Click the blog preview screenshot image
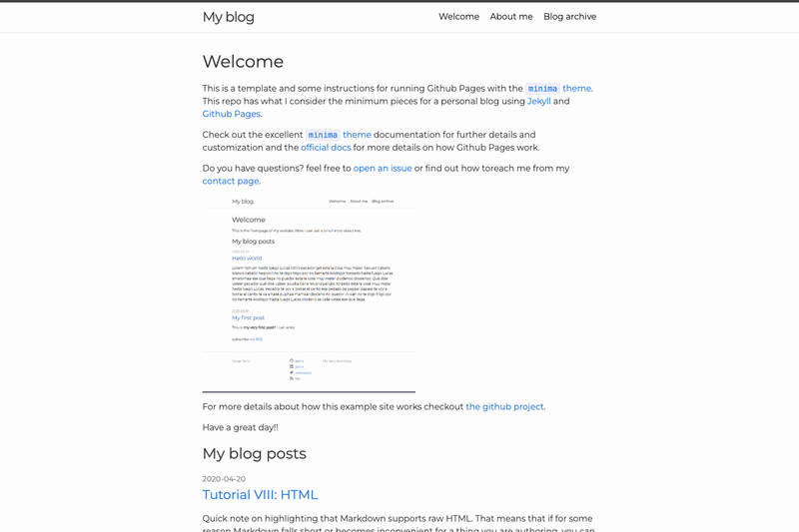 click(x=309, y=292)
